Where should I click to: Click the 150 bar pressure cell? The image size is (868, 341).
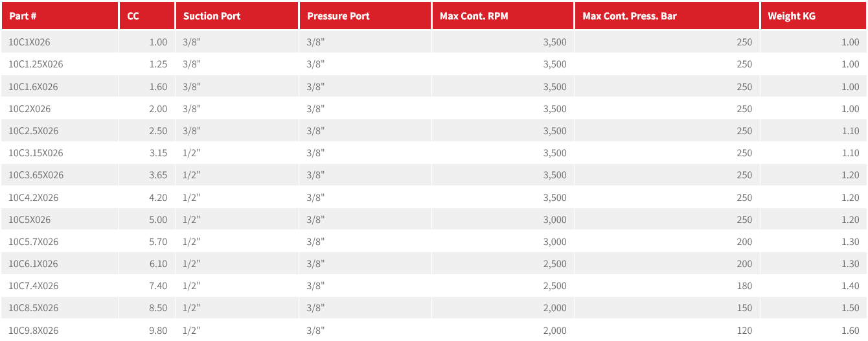(744, 308)
